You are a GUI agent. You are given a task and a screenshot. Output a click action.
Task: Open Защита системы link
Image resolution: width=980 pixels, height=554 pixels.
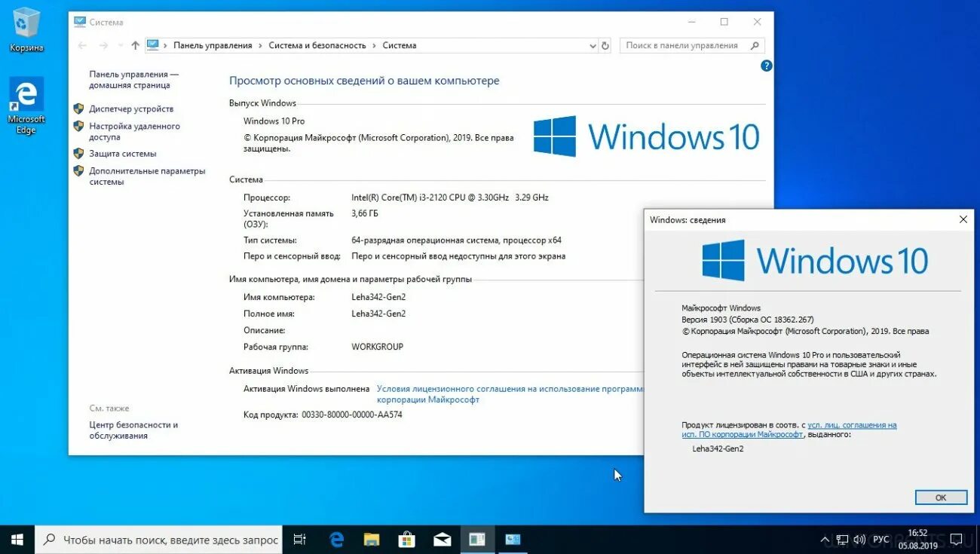[x=123, y=153]
